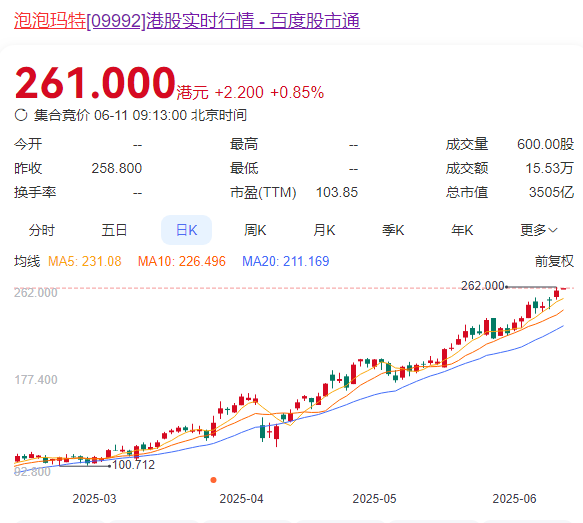Click the +2.200 price change value
583x523 pixels.
pos(239,93)
